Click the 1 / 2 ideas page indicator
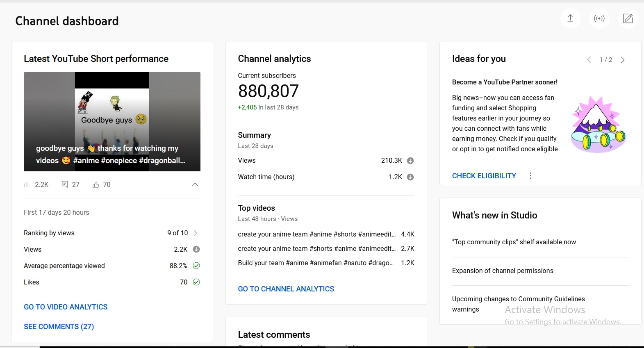 point(606,60)
